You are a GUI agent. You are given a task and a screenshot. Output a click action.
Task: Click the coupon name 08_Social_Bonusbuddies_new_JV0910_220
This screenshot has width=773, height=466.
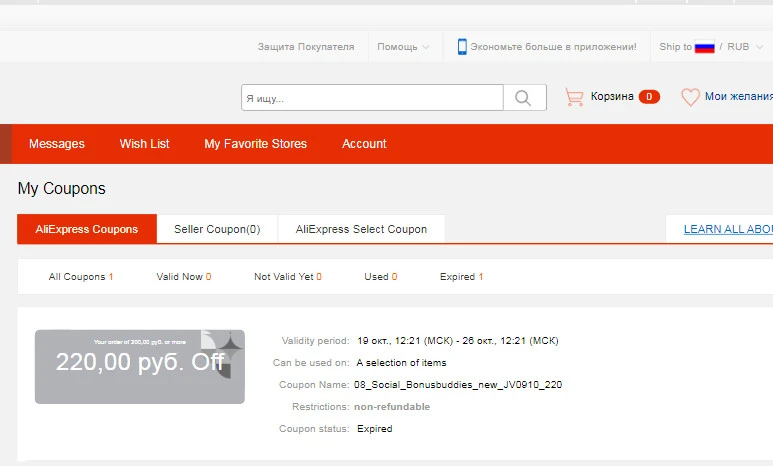(458, 385)
